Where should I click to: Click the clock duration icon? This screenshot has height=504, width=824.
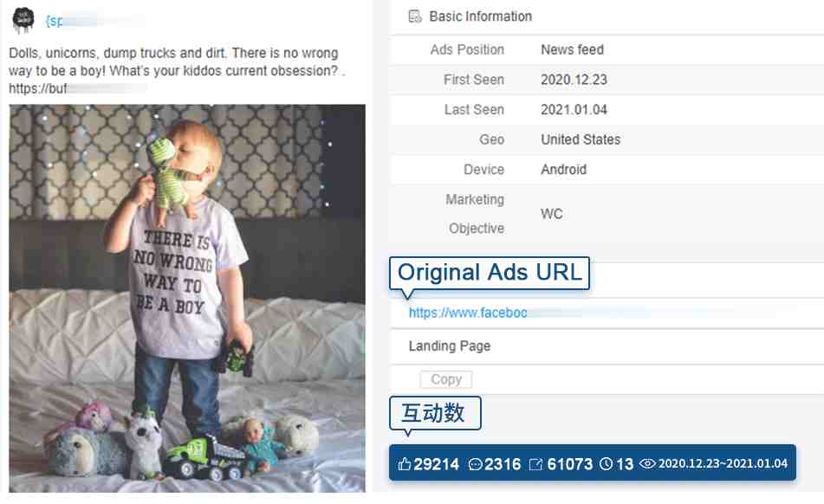(606, 464)
